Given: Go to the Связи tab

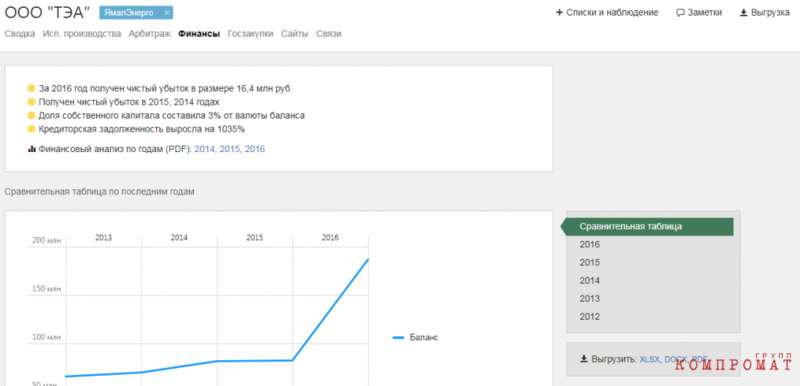Looking at the screenshot, I should [329, 34].
